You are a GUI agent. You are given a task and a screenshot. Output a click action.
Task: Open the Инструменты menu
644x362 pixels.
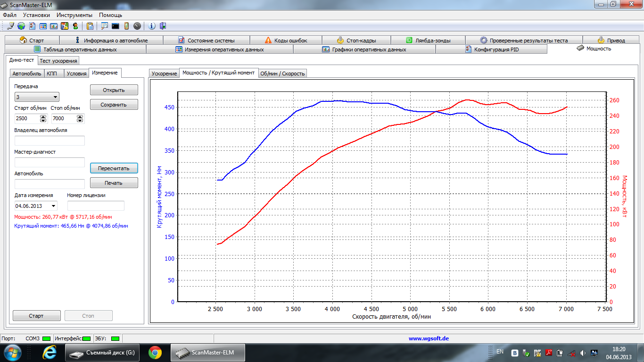coord(78,15)
